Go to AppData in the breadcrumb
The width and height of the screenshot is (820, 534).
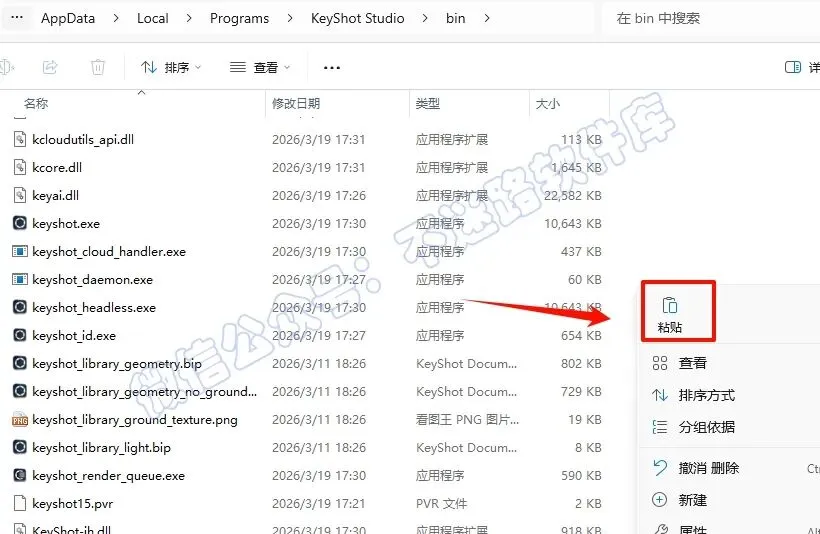point(68,18)
